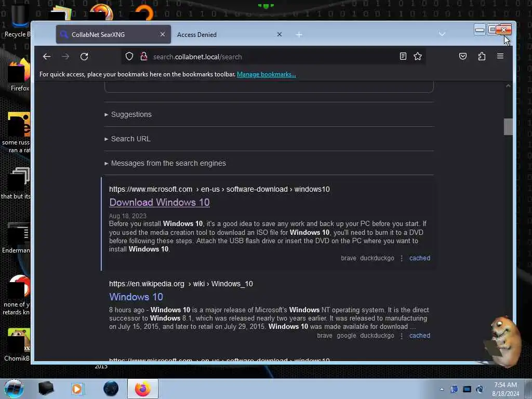Open the Manage bookmarks link
Screen dimensions: 532x399
267,74
